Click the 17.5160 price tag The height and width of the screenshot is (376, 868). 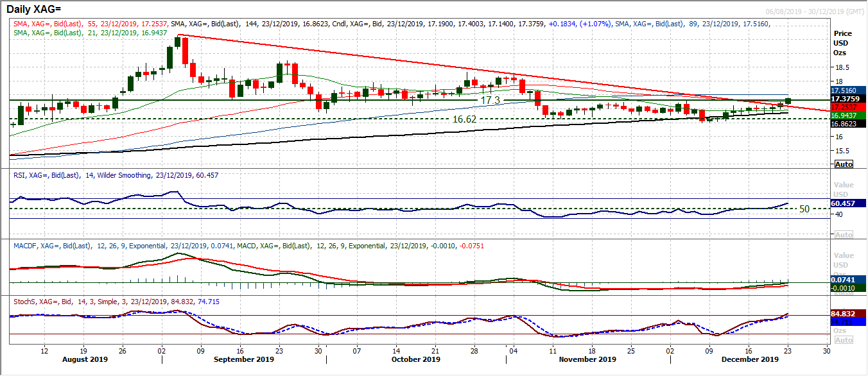click(x=847, y=91)
